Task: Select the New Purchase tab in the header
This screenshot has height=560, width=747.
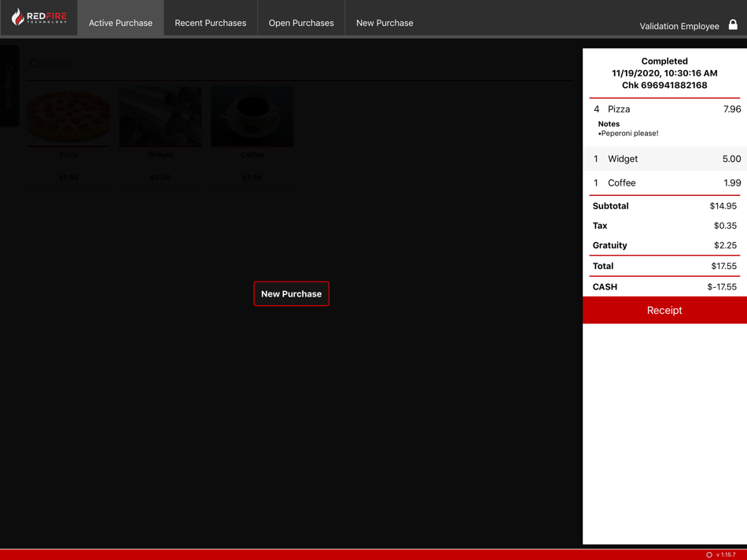Action: 385,22
